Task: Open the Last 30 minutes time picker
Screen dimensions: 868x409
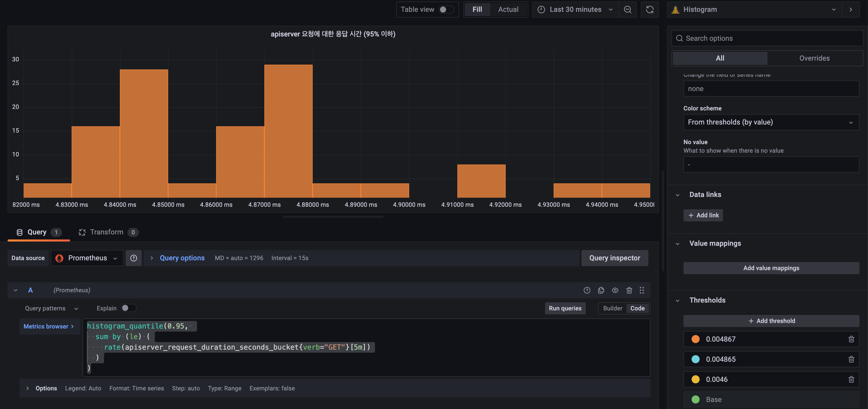Action: (x=575, y=10)
